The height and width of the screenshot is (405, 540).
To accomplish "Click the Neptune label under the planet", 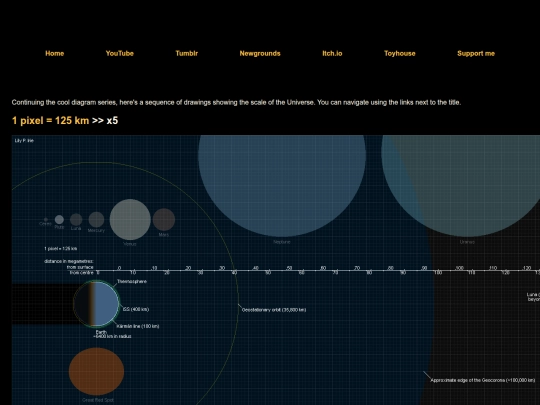I will (x=282, y=242).
